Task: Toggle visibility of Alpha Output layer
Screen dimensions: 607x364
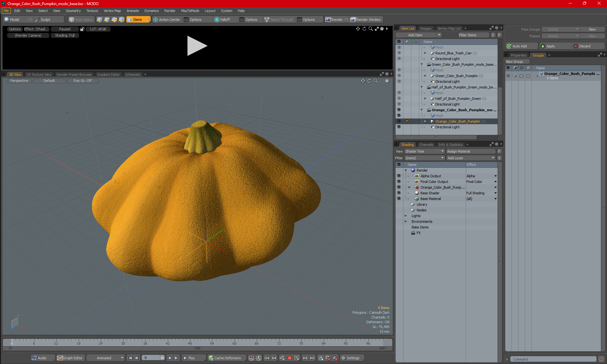Action: pos(399,176)
